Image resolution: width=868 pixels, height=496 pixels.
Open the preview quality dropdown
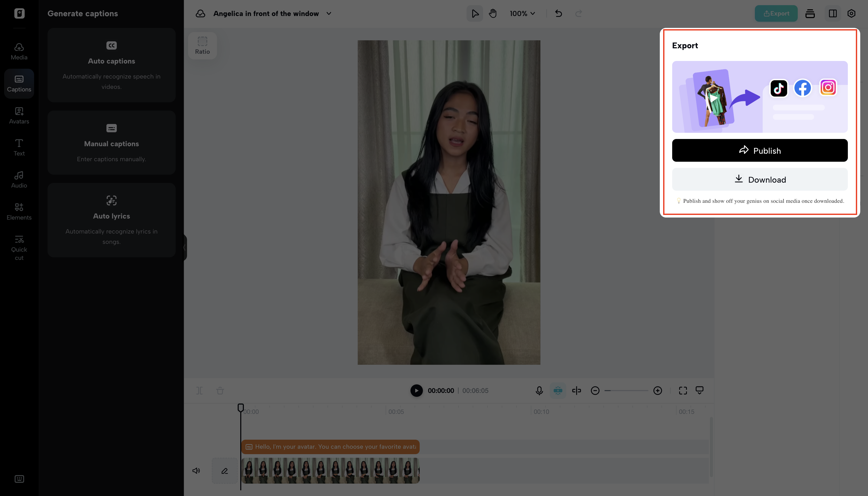pyautogui.click(x=699, y=390)
